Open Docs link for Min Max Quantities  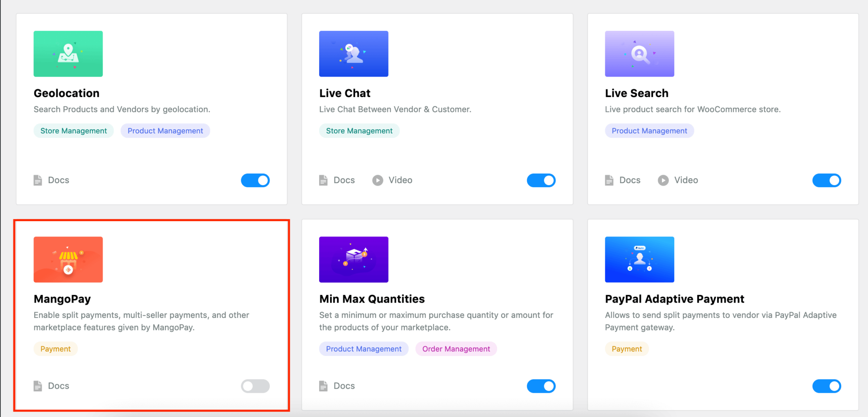tap(344, 386)
